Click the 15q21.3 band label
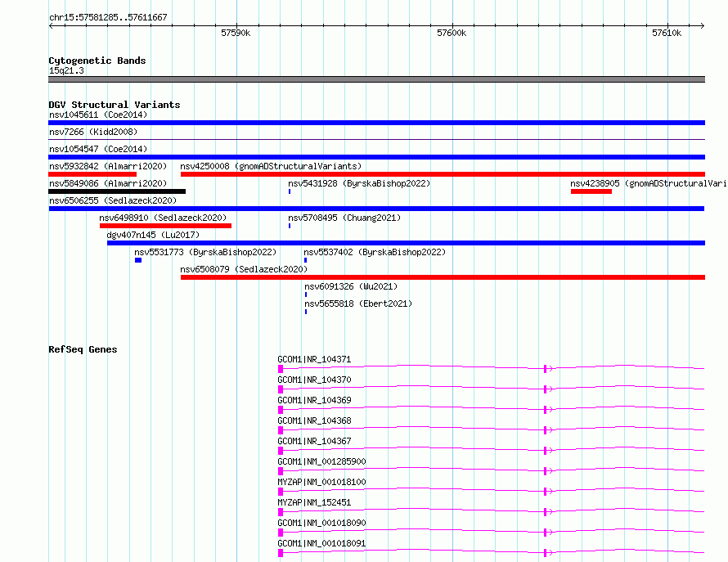Screen dimensions: 728x562 [x=66, y=70]
